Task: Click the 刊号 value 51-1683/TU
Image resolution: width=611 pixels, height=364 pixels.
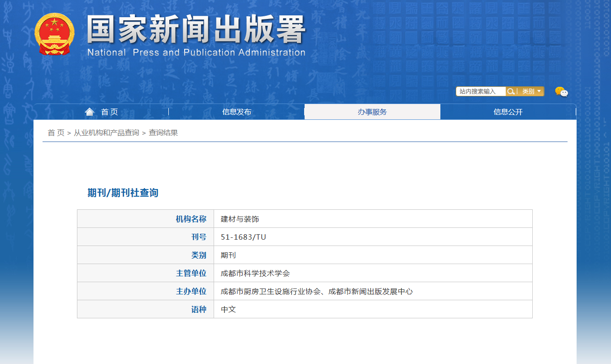Action: [x=243, y=236]
